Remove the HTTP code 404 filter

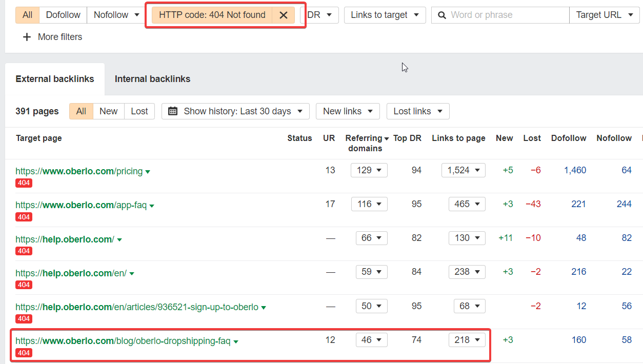coord(284,15)
